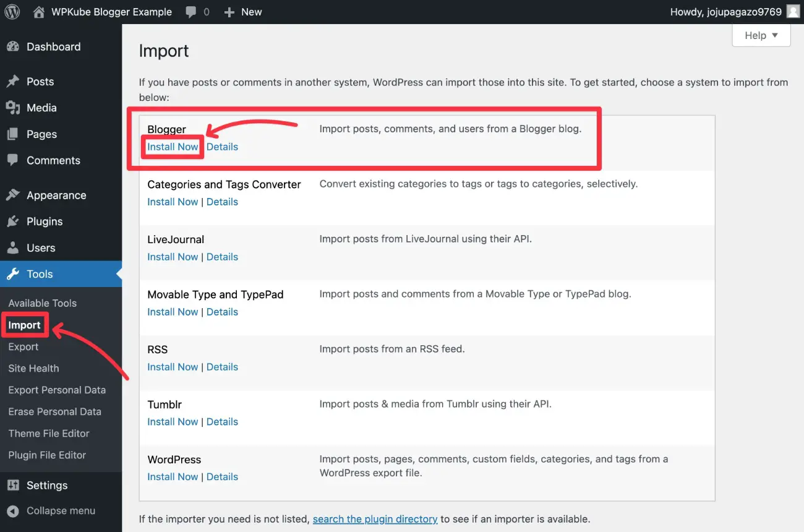Click Install Now for the WordPress importer
Screen dimensions: 804x532
pyautogui.click(x=173, y=477)
